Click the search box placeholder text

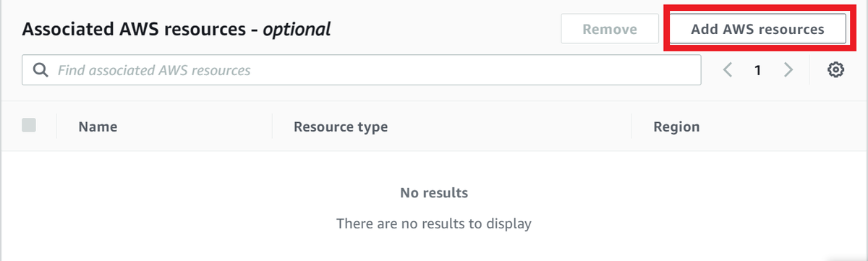pyautogui.click(x=154, y=70)
